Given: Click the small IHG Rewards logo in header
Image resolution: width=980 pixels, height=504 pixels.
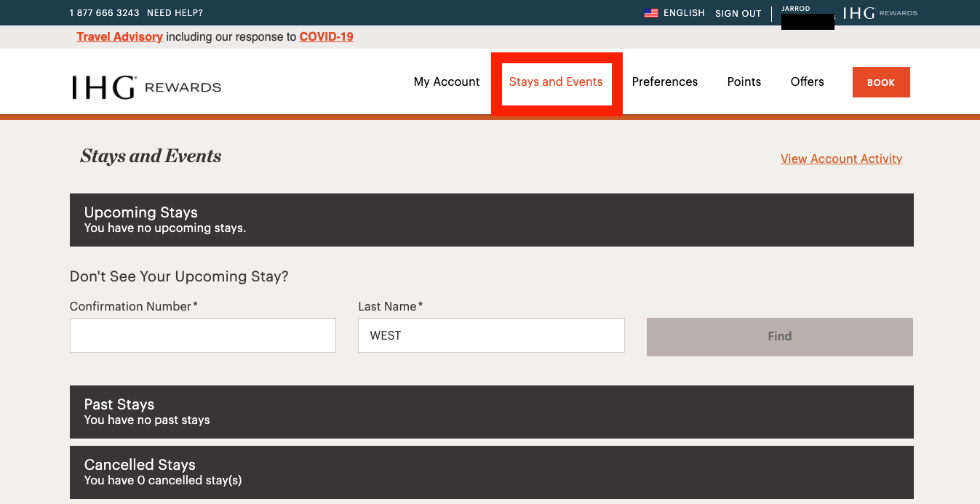Looking at the screenshot, I should [880, 13].
